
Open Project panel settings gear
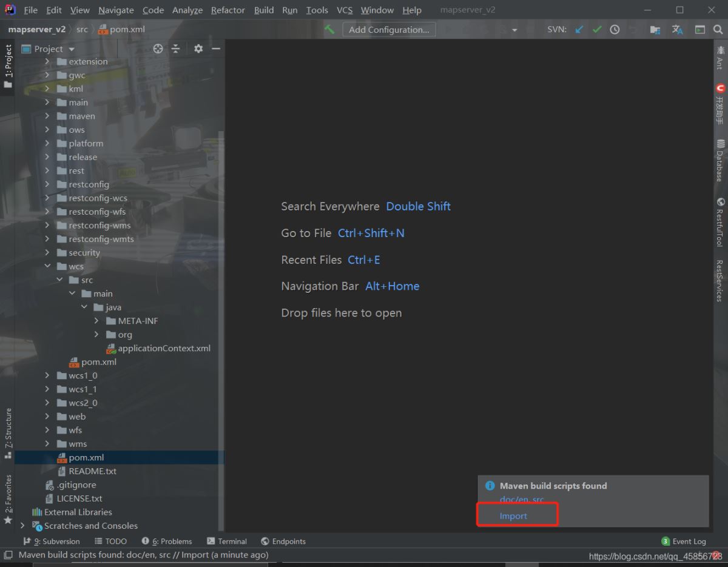pyautogui.click(x=198, y=49)
